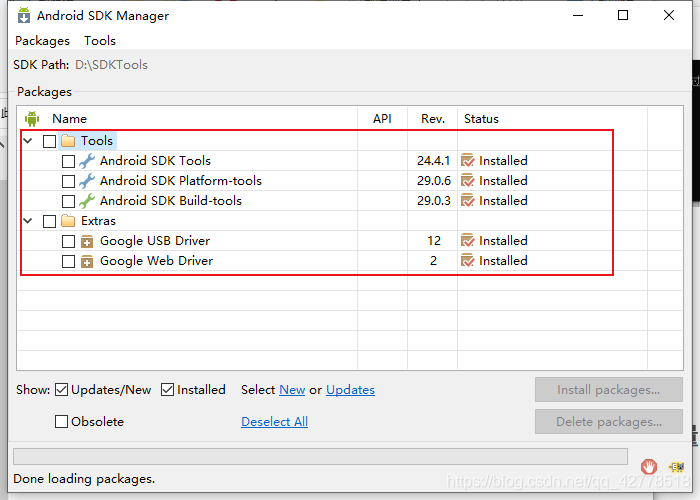The width and height of the screenshot is (700, 500).
Task: Check the Google USB Driver checkbox
Action: (68, 242)
